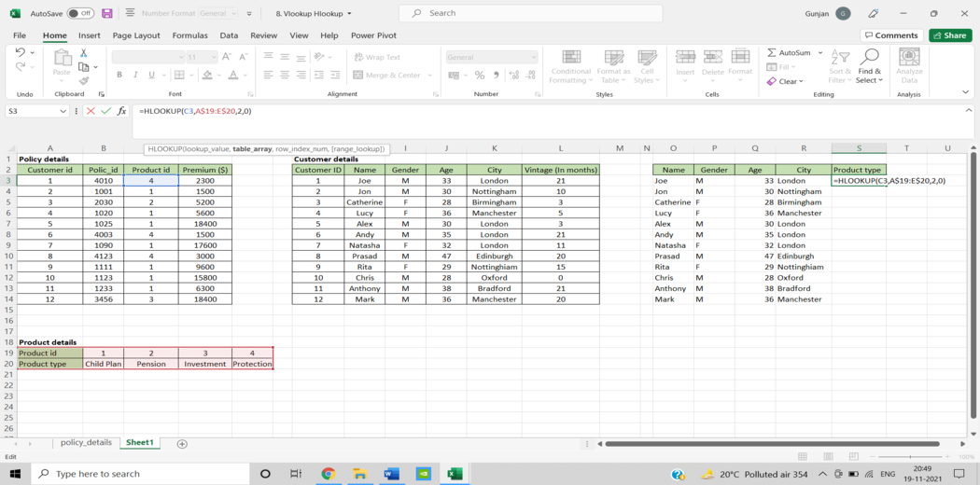980x485 pixels.
Task: Click the formula Cancel X icon
Action: click(x=90, y=111)
